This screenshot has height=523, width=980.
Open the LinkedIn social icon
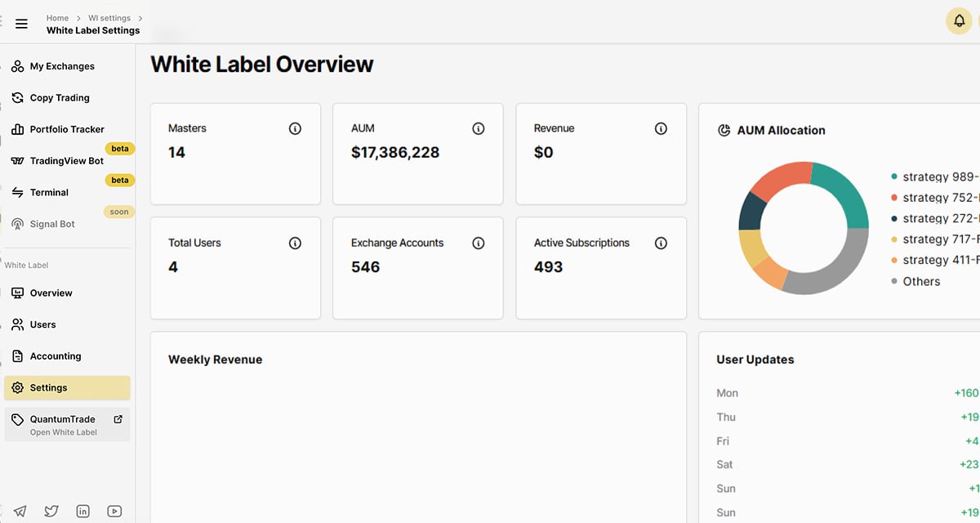(82, 511)
